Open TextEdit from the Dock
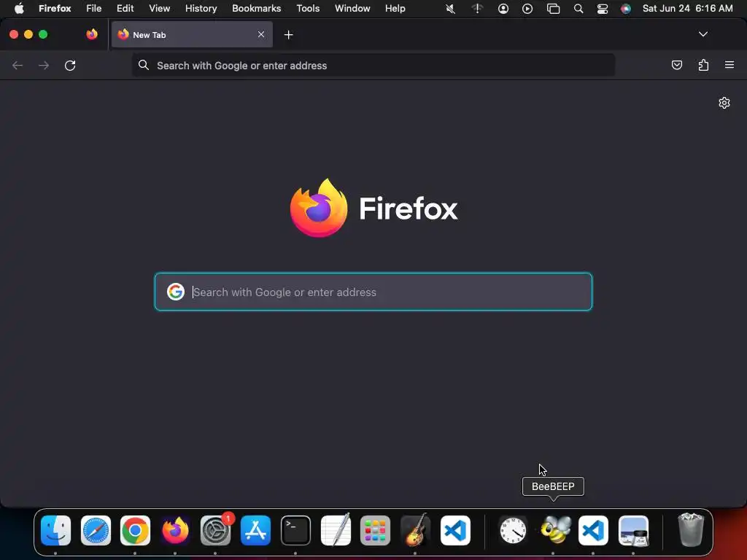Viewport: 747px width, 560px height. click(336, 529)
